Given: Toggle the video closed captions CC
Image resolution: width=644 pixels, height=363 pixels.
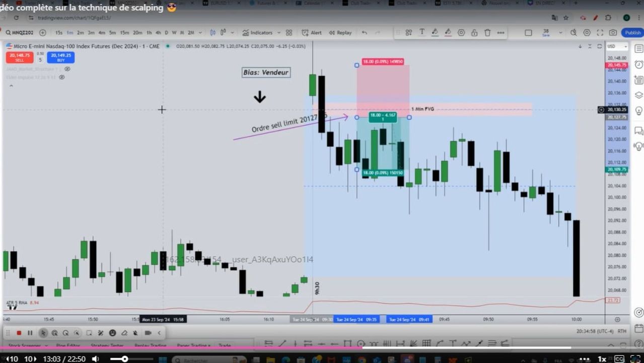Looking at the screenshot, I should [619, 359].
